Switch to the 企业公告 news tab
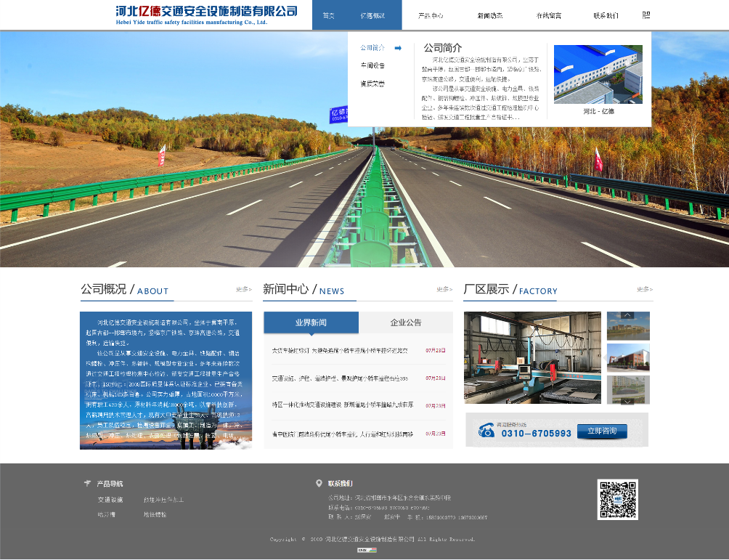The height and width of the screenshot is (560, 729). point(405,322)
